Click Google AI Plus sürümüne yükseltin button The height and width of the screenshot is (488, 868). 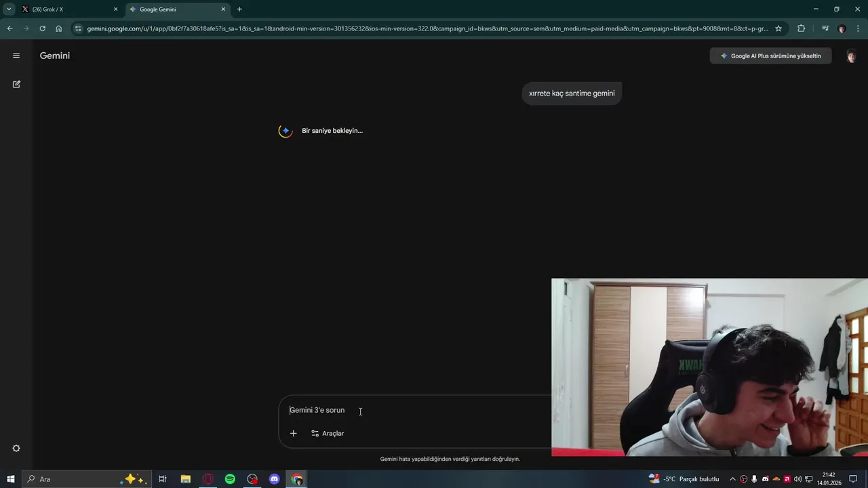click(770, 56)
